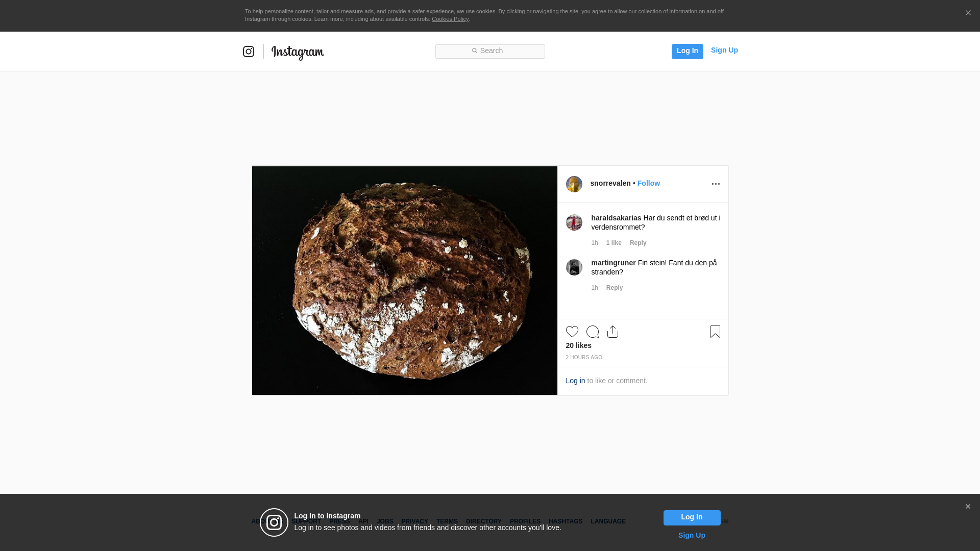This screenshot has height=551, width=980.
Task: Reply to martingruner comment
Action: point(615,288)
